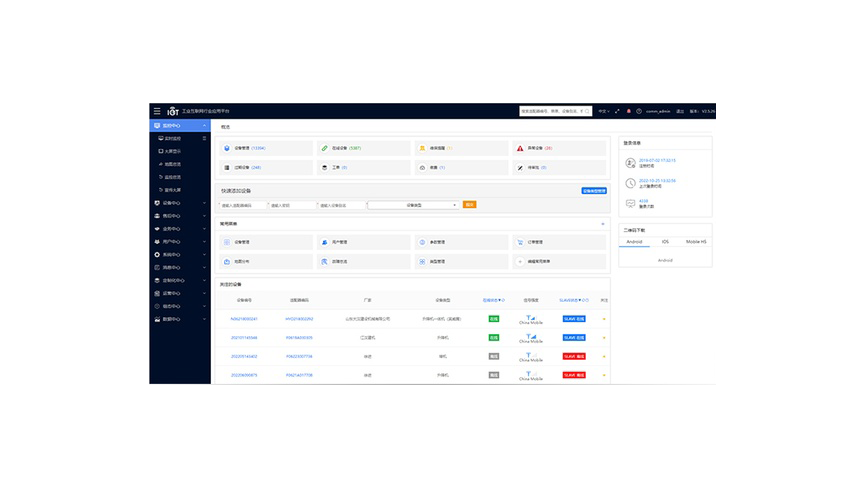
Task: Open the card with the green link icon (5387)
Action: coord(363,148)
